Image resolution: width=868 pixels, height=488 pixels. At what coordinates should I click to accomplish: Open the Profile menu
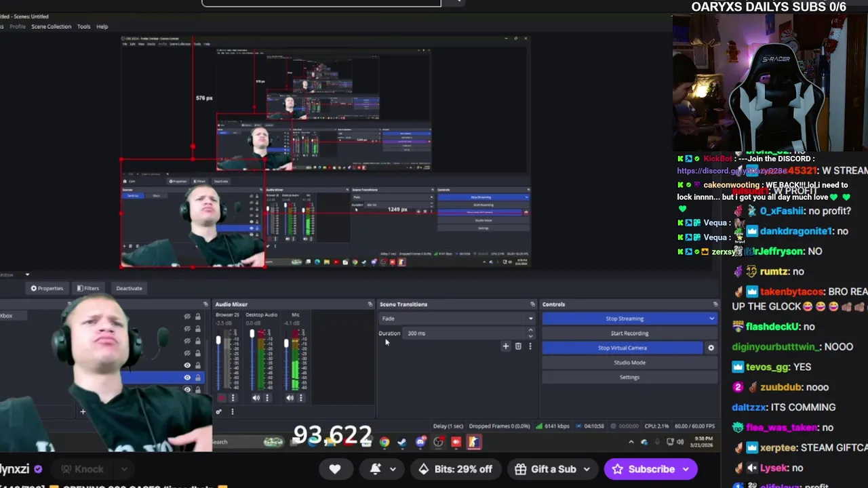18,26
